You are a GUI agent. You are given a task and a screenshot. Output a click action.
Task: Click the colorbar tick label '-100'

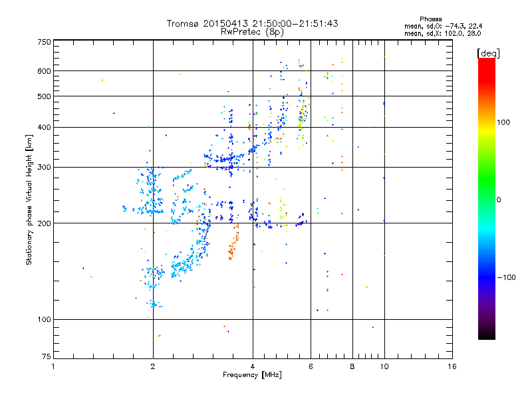[506, 277]
